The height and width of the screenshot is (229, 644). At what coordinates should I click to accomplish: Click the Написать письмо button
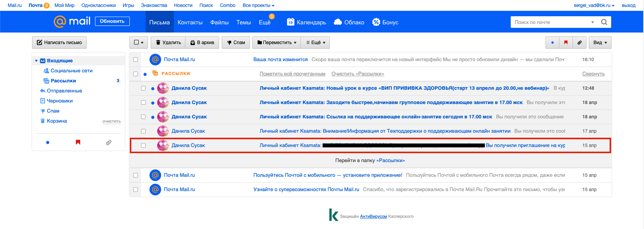[59, 43]
